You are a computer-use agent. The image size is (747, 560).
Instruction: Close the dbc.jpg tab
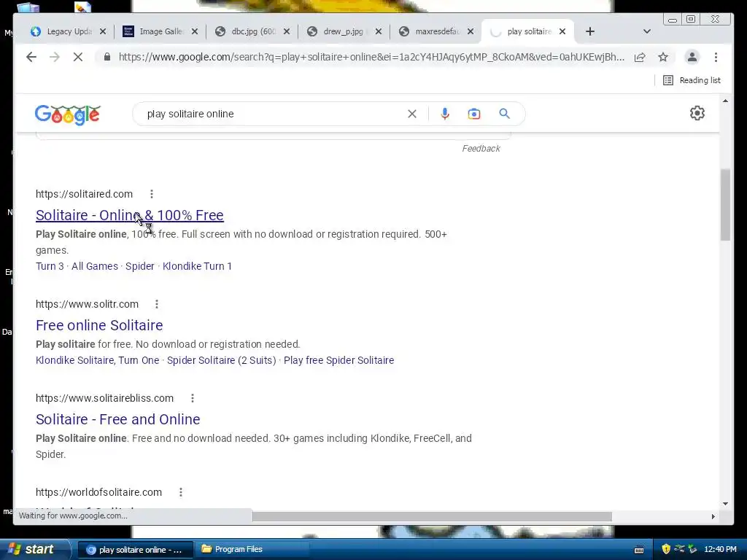tap(286, 31)
